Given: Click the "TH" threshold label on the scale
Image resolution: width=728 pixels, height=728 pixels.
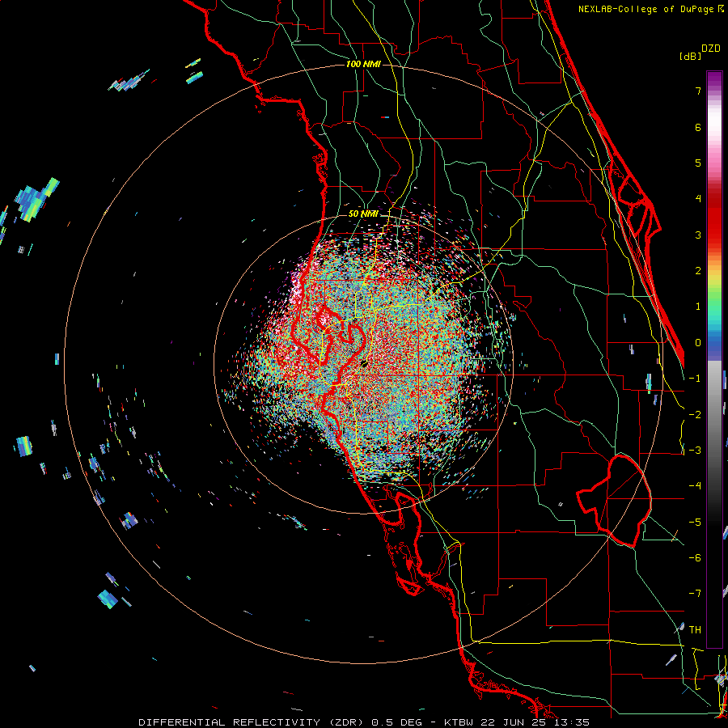Looking at the screenshot, I should click(x=695, y=630).
